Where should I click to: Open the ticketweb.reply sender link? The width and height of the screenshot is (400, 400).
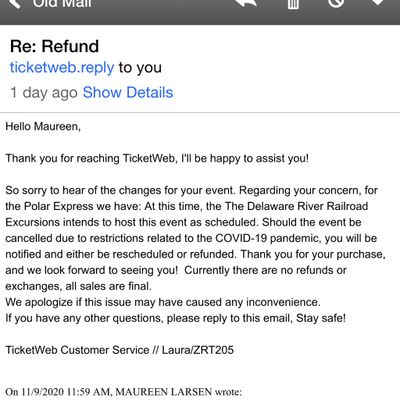click(62, 68)
